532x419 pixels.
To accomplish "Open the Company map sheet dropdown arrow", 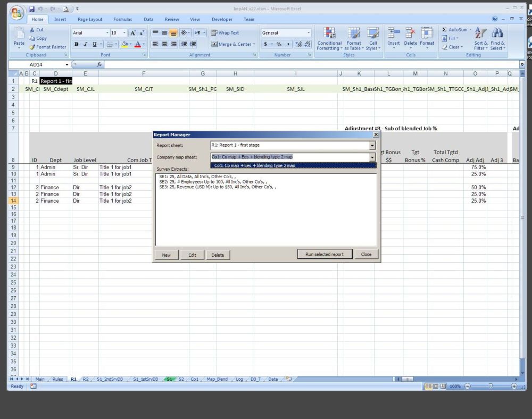I will (372, 157).
